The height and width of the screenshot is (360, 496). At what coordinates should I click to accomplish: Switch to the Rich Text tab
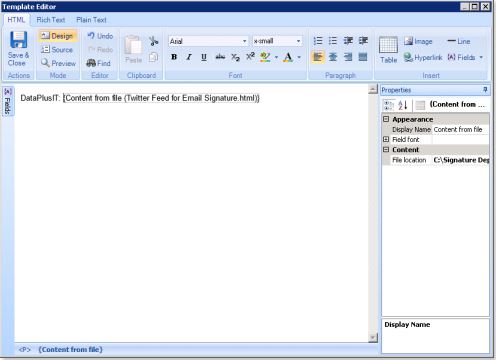pyautogui.click(x=51, y=20)
